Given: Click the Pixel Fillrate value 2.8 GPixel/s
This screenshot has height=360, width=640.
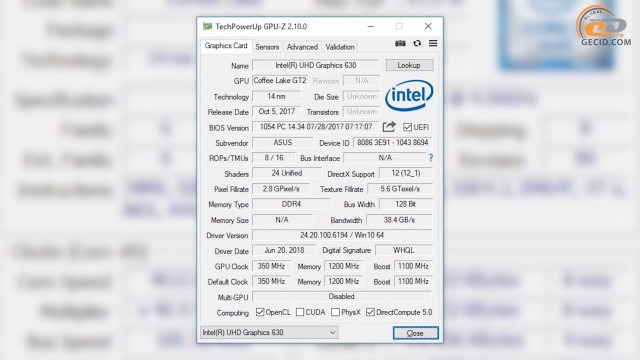Looking at the screenshot, I should (281, 189).
